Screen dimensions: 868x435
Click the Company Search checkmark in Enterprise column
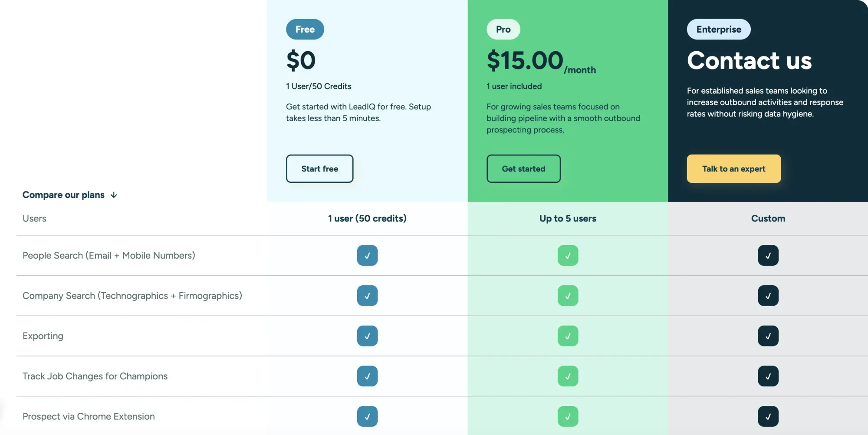tap(768, 296)
